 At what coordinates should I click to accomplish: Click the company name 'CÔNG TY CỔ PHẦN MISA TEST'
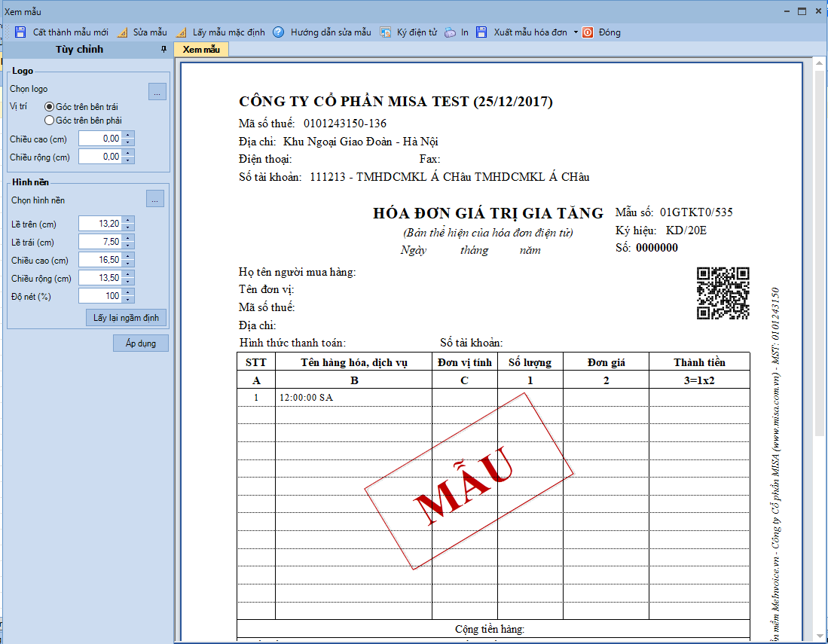(354, 102)
